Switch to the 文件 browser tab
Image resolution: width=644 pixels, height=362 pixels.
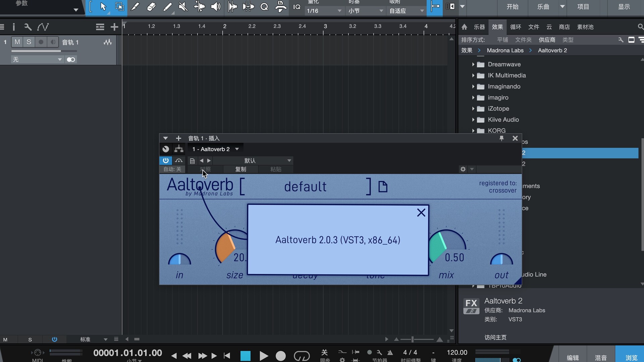coord(534,27)
